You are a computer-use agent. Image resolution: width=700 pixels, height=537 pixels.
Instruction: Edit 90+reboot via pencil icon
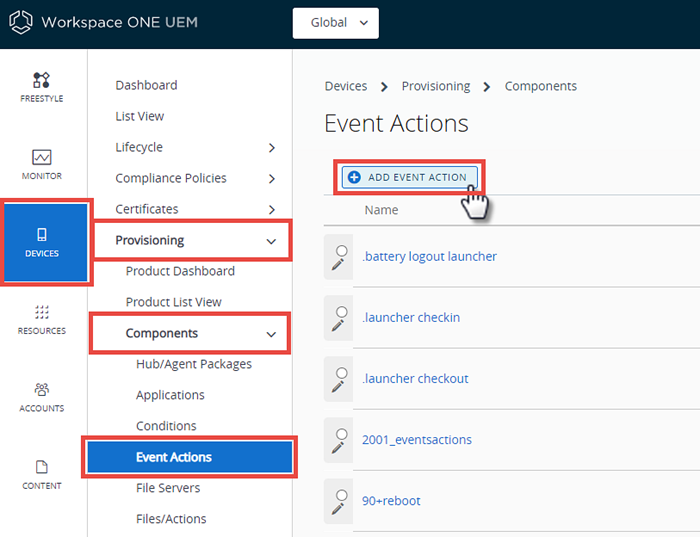(338, 509)
